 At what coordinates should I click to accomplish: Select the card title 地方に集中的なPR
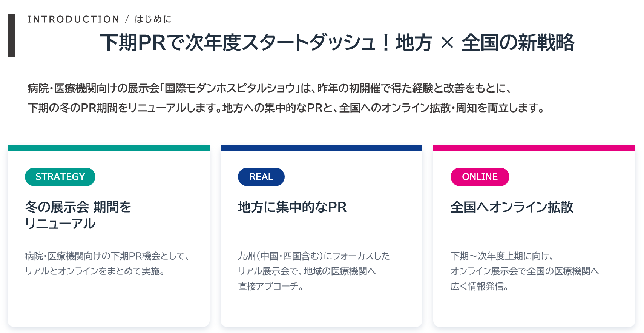[292, 207]
